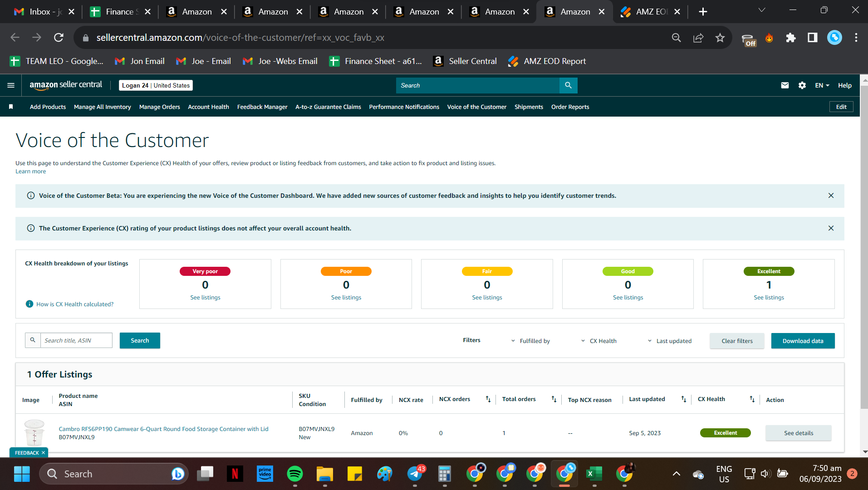Click the info icon beside CX Health calculated
Image resolution: width=868 pixels, height=490 pixels.
(x=29, y=304)
